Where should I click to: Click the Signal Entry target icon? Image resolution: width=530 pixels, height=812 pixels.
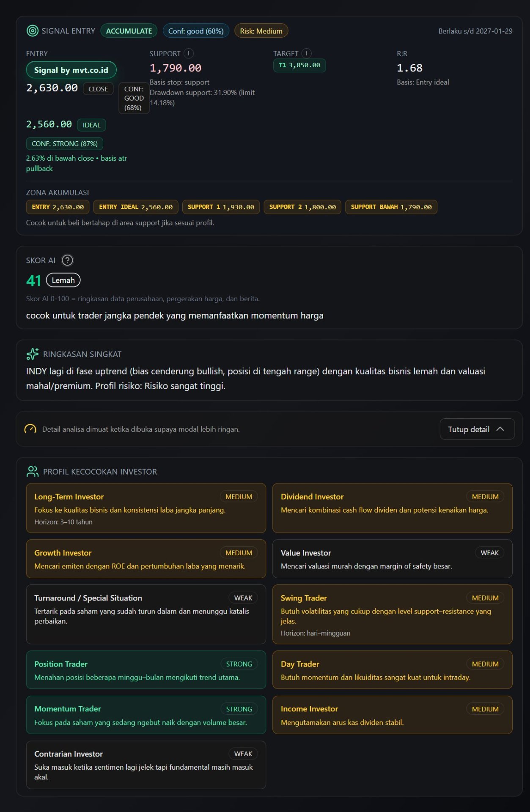point(32,31)
